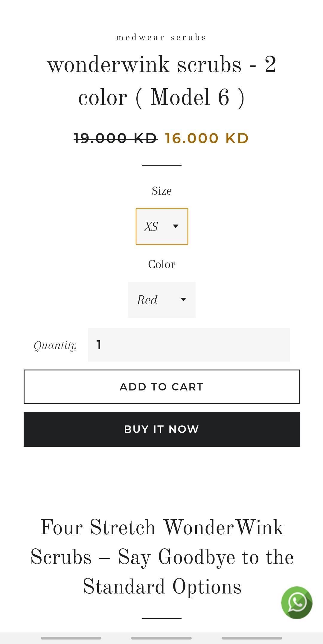The height and width of the screenshot is (644, 323).
Task: Click the 16.000 KD sale price
Action: click(x=207, y=138)
